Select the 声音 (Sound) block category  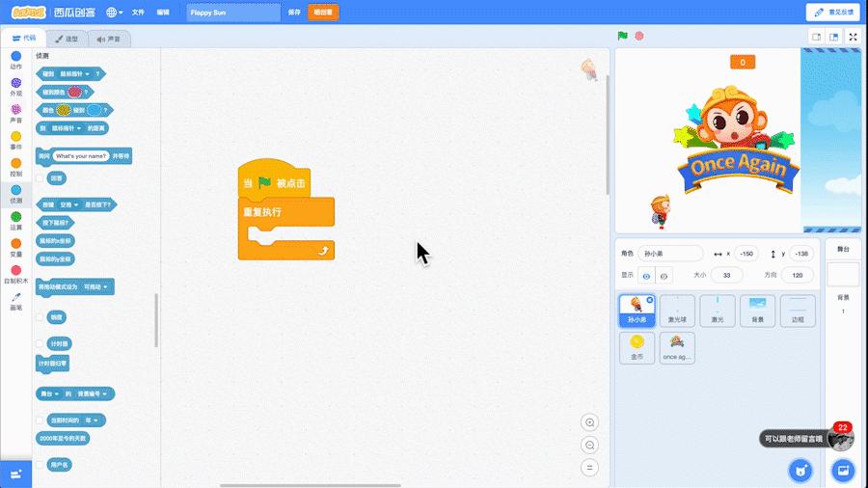[16, 114]
